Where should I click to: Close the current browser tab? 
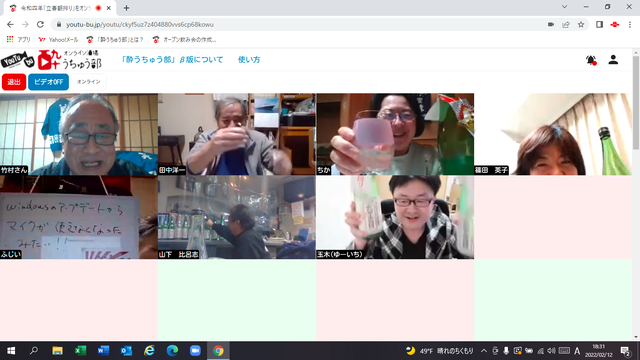click(109, 8)
